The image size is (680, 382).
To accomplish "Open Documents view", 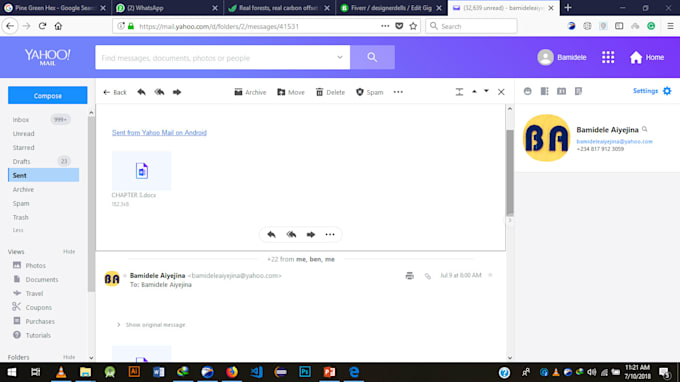I will coord(36,280).
